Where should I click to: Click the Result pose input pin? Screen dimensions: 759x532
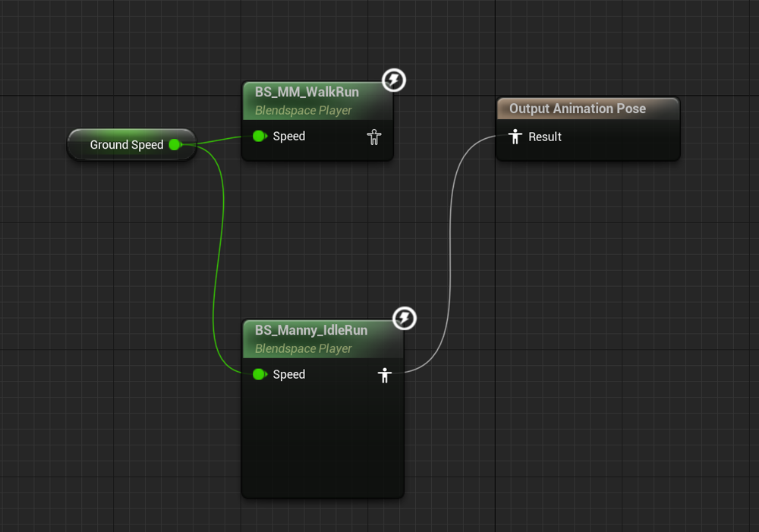[x=515, y=137]
